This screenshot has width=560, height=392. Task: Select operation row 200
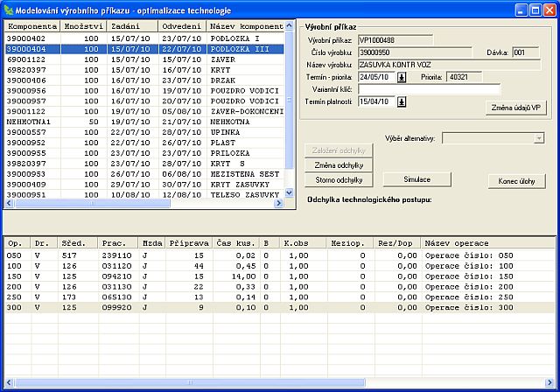pyautogui.click(x=280, y=287)
